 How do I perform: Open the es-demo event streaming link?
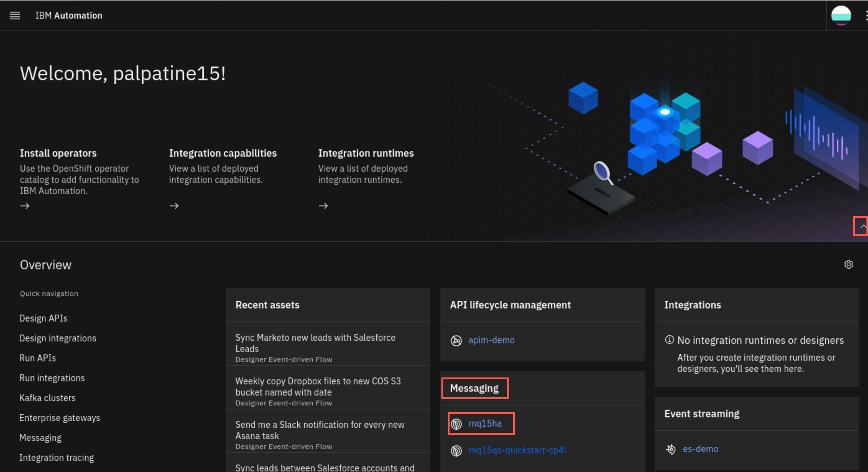(x=700, y=449)
